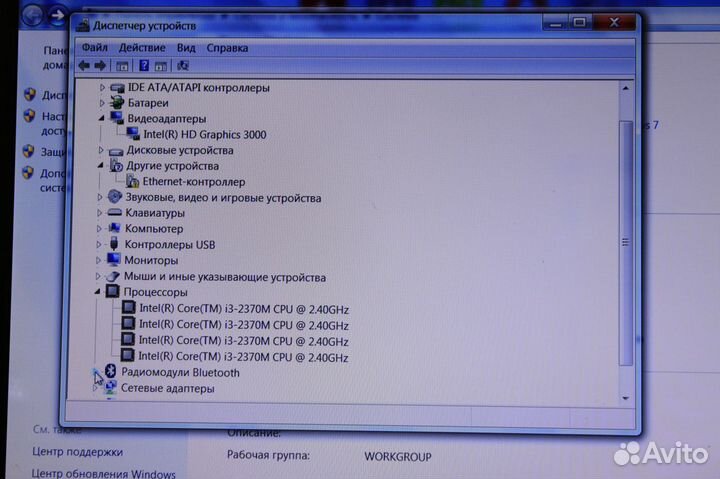Expand IDE ATA/ATAPI контроллеры node
The image size is (720, 479).
point(102,87)
